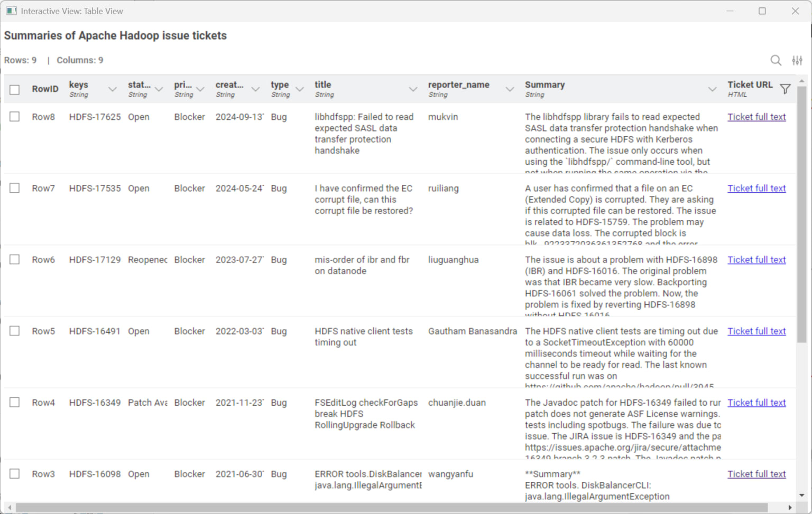
Task: Click the Ticket URL column header label
Action: pyautogui.click(x=750, y=85)
